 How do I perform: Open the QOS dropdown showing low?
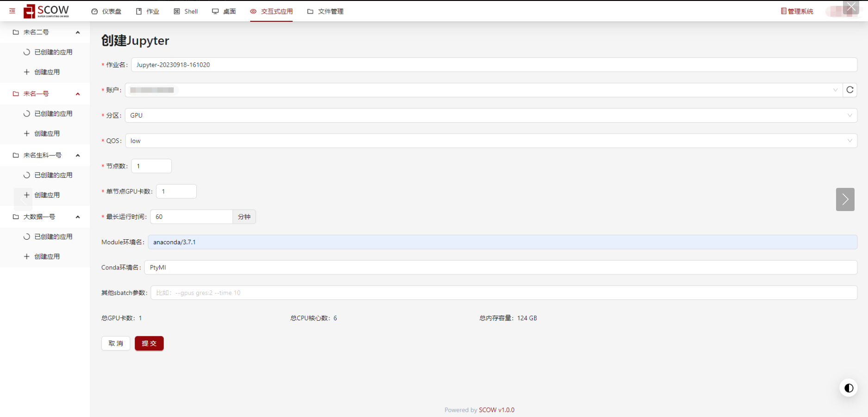[491, 141]
